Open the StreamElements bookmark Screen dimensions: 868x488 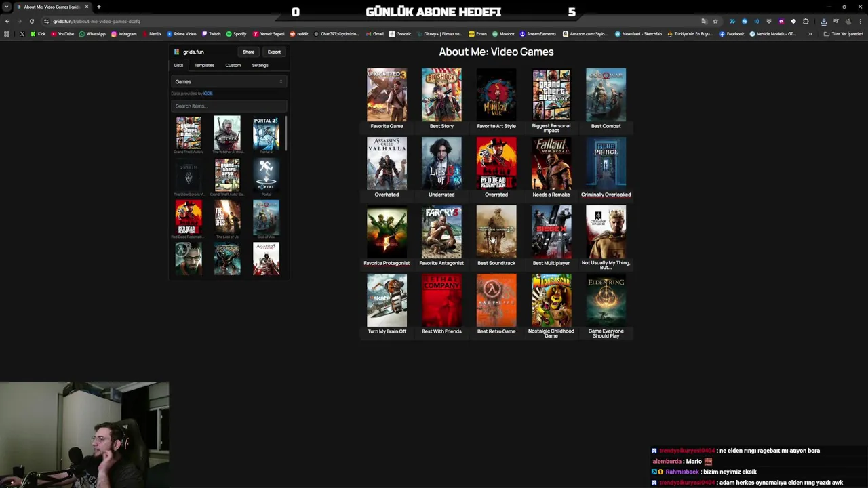coord(538,34)
